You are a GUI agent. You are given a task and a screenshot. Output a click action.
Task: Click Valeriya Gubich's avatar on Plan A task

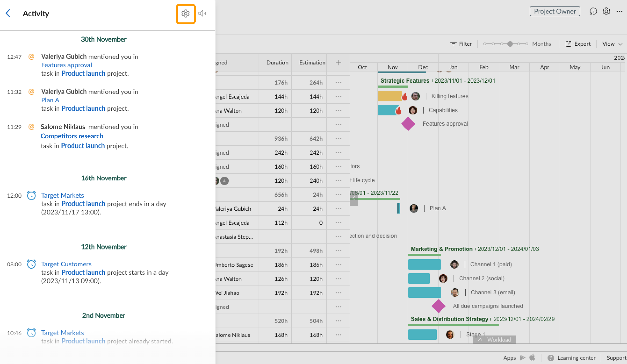coord(414,209)
